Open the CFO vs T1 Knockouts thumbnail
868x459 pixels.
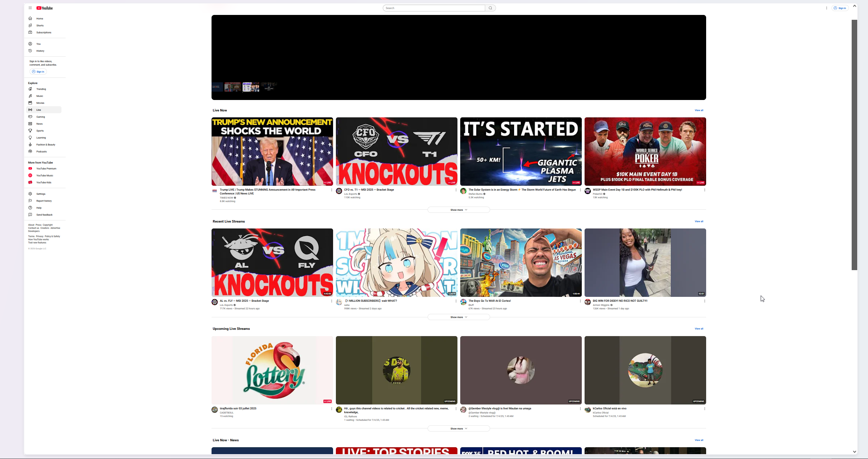[396, 151]
